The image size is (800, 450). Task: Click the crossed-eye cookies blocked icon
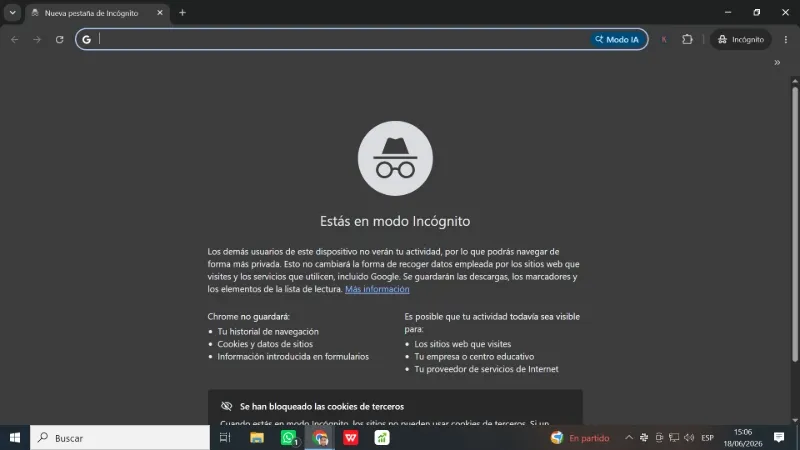pos(227,406)
